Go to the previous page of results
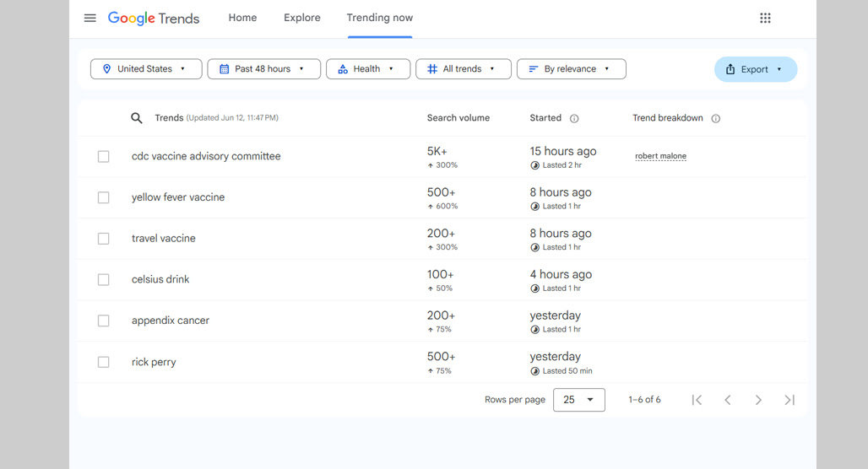 coord(727,400)
